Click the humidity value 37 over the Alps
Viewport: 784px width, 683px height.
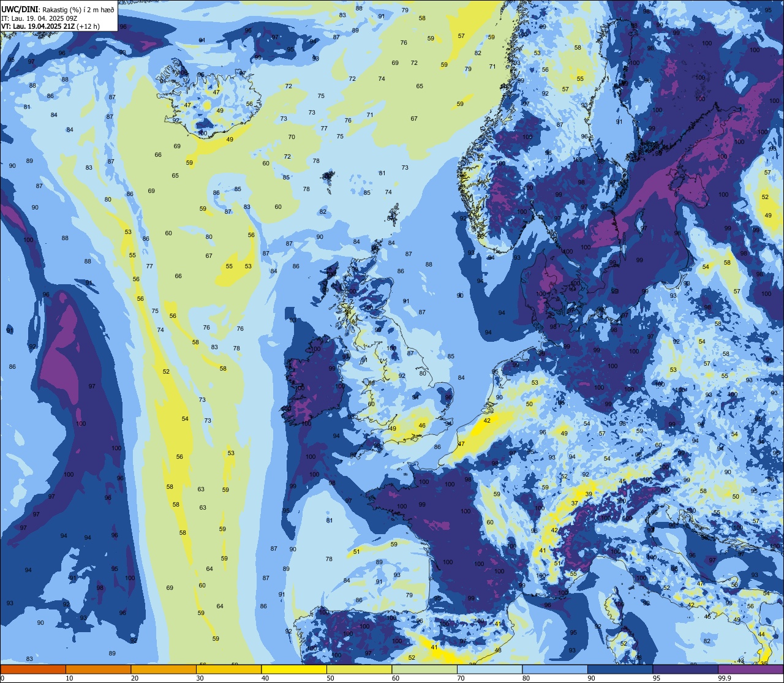coord(575,503)
